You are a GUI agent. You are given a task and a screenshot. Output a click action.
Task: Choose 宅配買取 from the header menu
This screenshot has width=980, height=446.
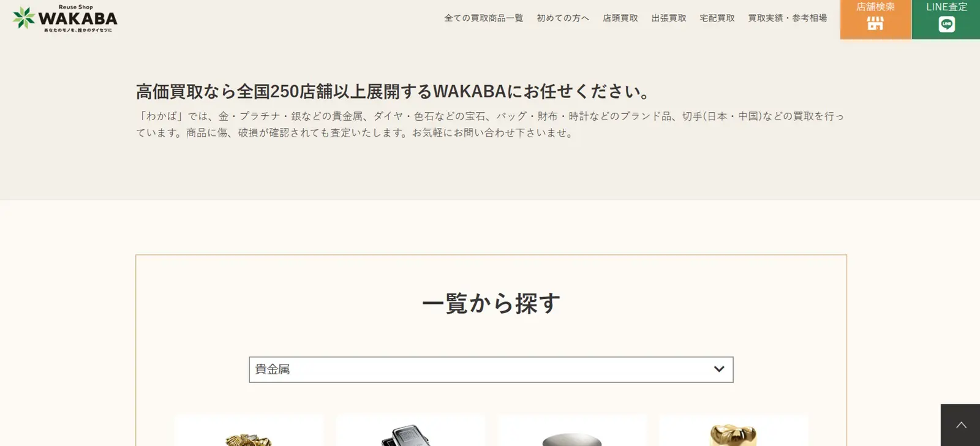click(x=717, y=18)
